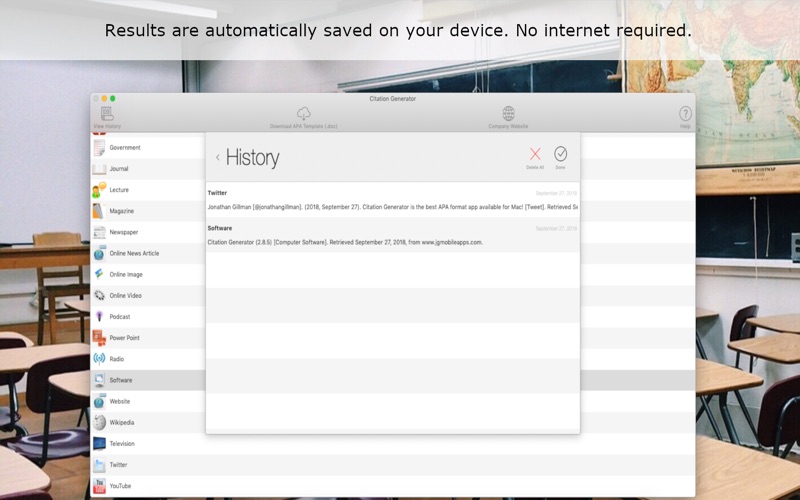This screenshot has height=500, width=800.
Task: Choose the Online News Article label
Action: [134, 253]
